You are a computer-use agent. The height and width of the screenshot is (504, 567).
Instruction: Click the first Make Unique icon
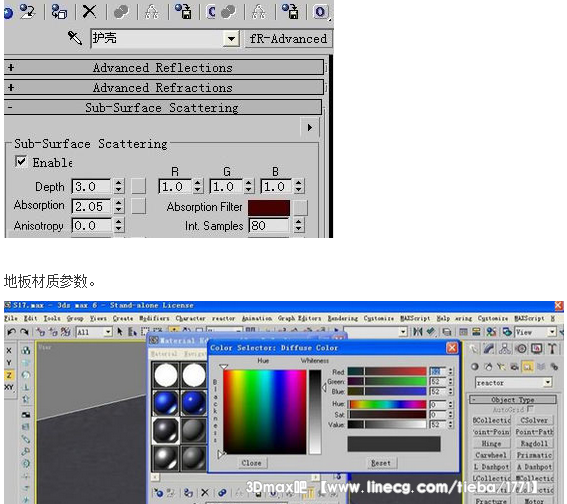click(121, 11)
